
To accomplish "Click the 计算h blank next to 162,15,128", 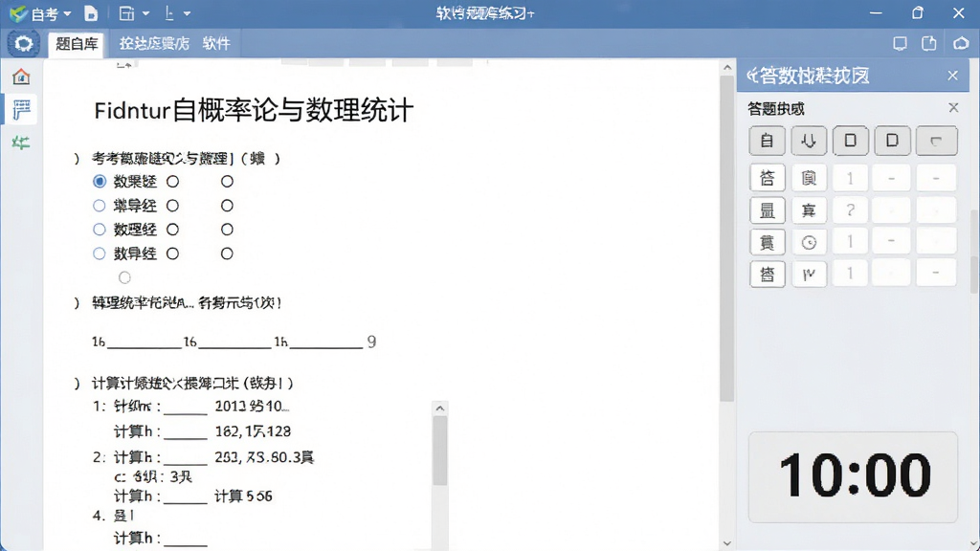I will (x=185, y=434).
